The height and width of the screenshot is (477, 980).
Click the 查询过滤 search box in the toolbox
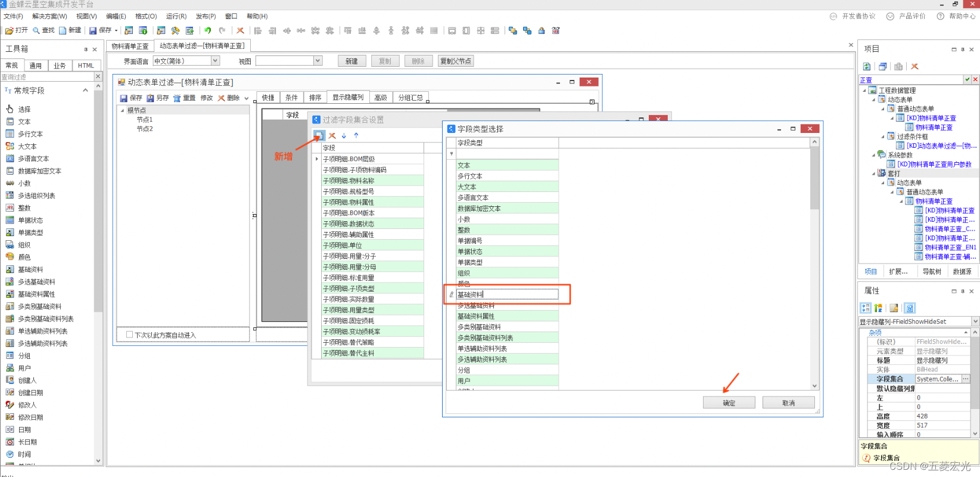coord(47,77)
